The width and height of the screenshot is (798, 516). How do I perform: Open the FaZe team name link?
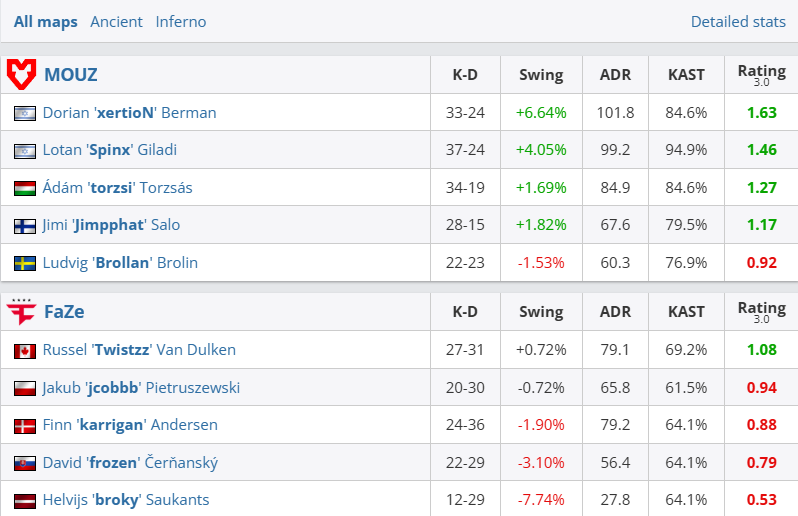64,311
